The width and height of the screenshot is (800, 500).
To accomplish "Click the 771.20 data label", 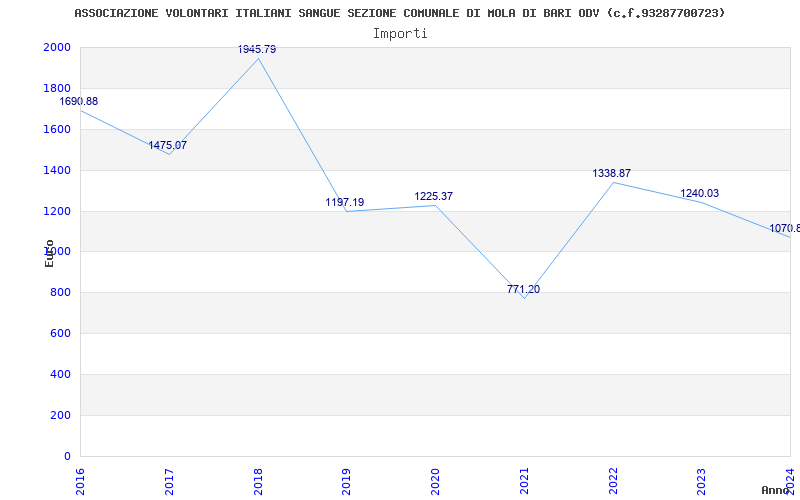I will click(523, 289).
